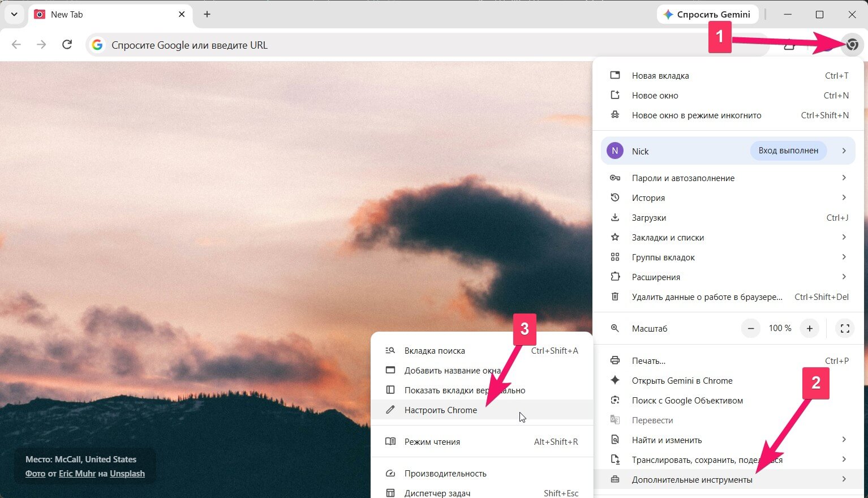Click Настроить Chrome in the submenu
This screenshot has height=498, width=868.
[x=482, y=410]
